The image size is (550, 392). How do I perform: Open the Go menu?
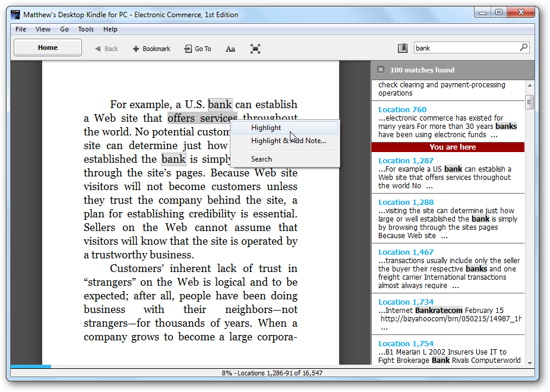coord(64,29)
